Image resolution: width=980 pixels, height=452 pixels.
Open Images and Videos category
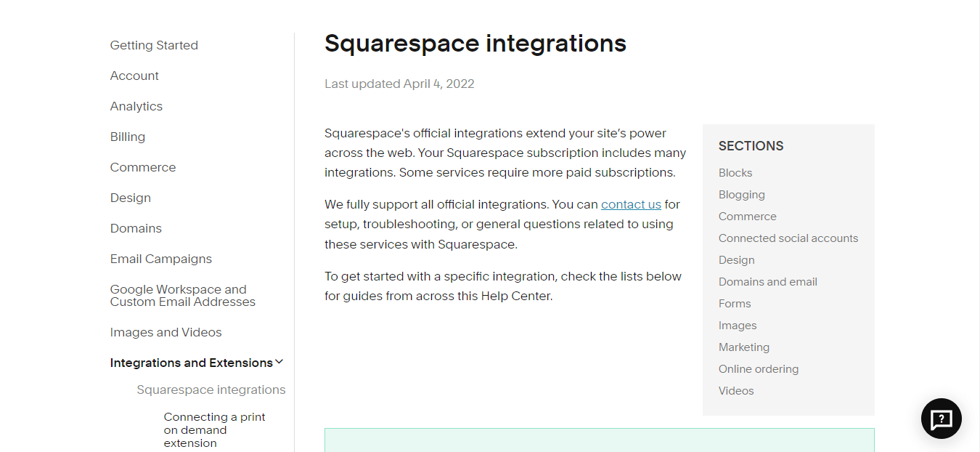coord(166,332)
